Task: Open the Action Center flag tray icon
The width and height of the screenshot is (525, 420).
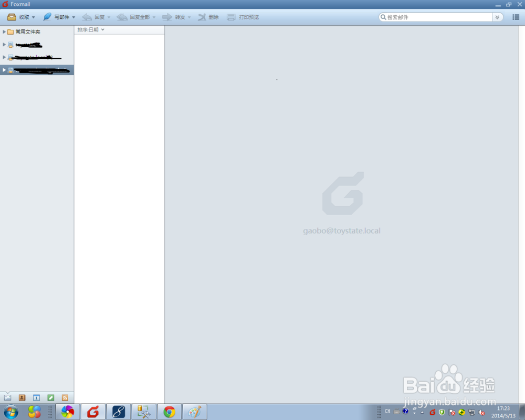Action: click(x=452, y=412)
